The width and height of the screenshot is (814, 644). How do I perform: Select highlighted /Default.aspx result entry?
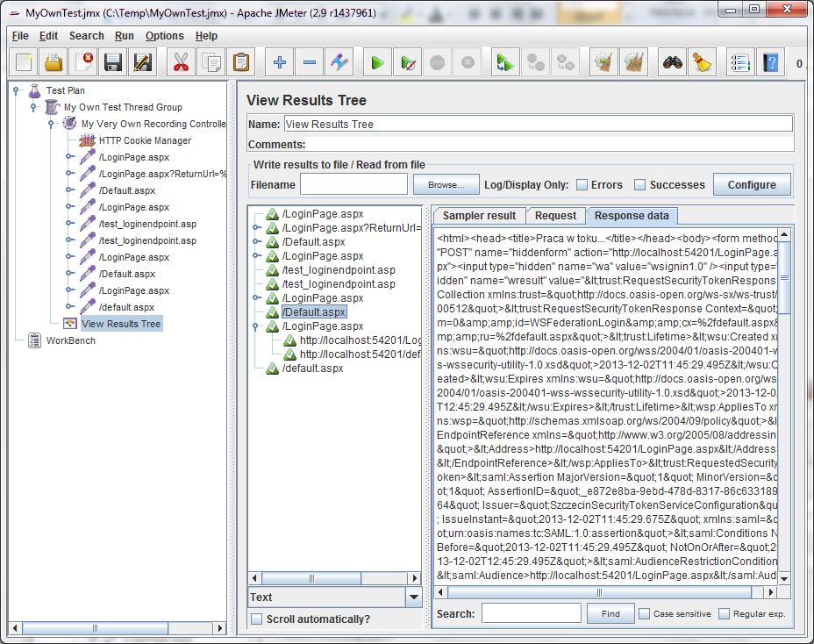pos(314,312)
